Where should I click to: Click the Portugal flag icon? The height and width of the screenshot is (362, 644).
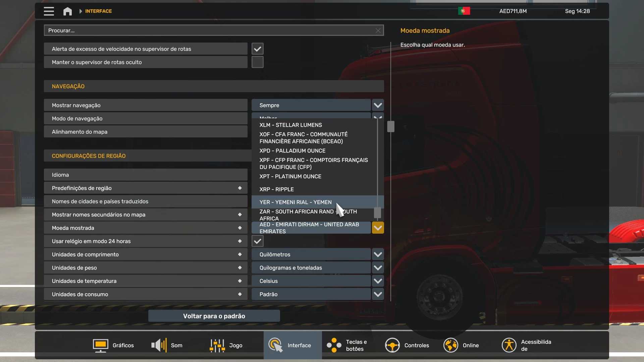click(464, 11)
